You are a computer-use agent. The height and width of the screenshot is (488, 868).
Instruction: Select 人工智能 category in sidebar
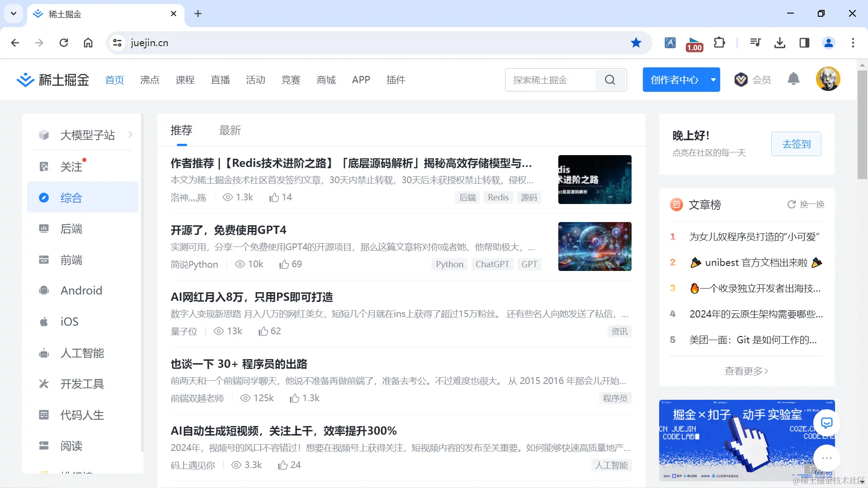pyautogui.click(x=81, y=353)
